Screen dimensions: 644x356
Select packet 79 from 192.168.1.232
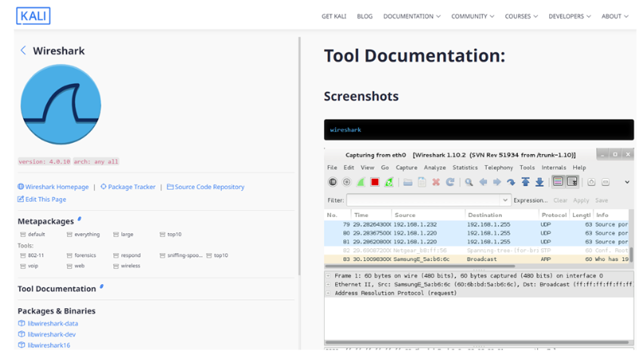pos(476,224)
